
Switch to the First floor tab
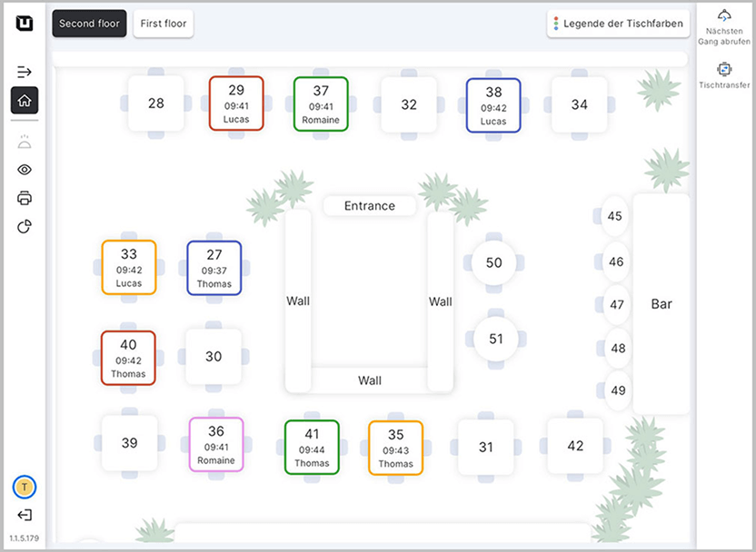tap(164, 24)
